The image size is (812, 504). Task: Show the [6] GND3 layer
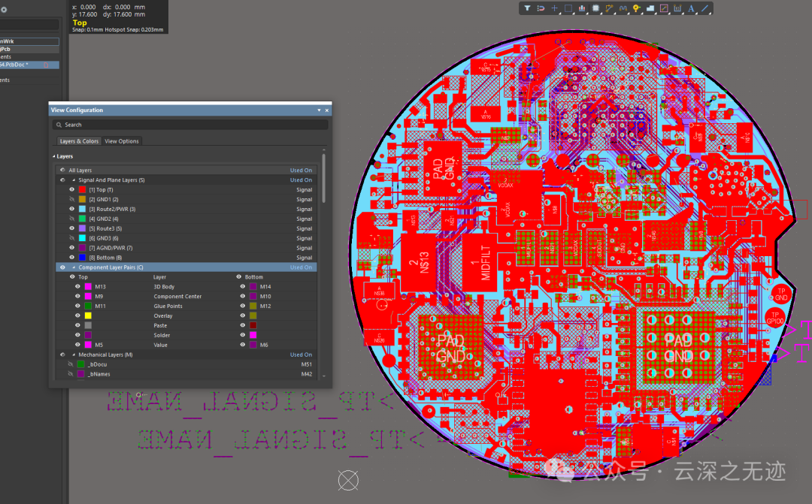click(x=72, y=238)
